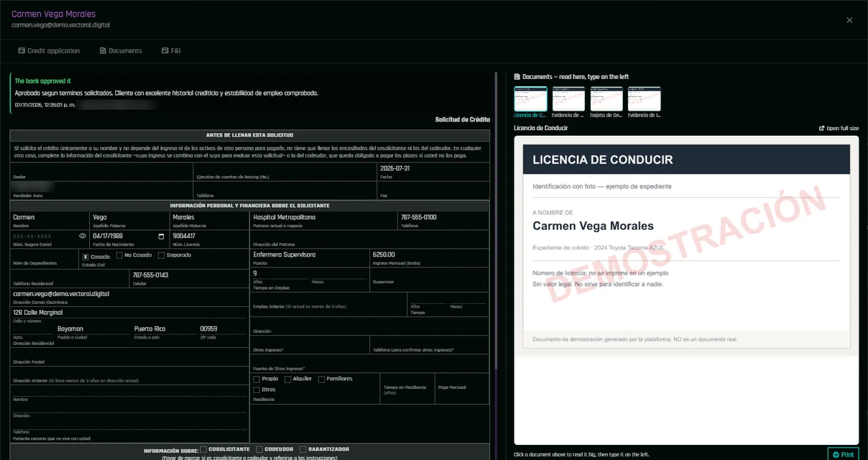Click the Seguro Social number field
This screenshot has width=868, height=460.
45,236
